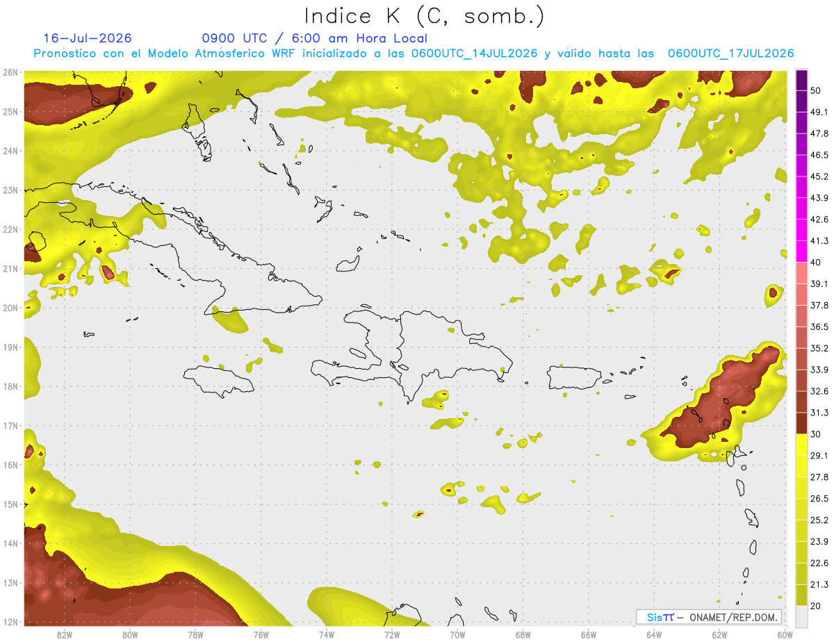The image size is (834, 644).
Task: Select the date label 16-Jul-2026
Action: click(x=88, y=38)
